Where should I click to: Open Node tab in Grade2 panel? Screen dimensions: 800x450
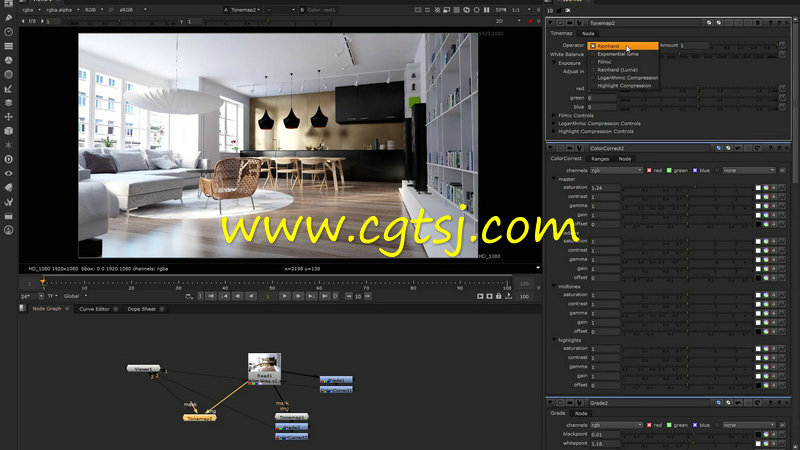click(581, 413)
